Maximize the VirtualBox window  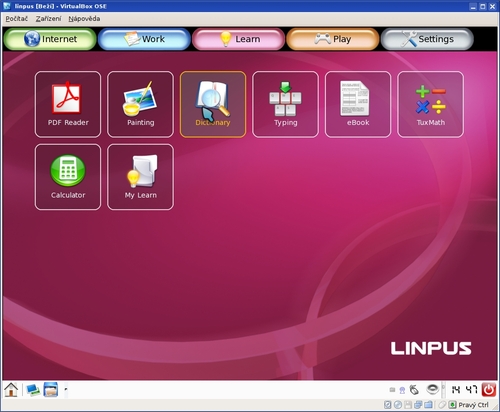(x=482, y=6)
